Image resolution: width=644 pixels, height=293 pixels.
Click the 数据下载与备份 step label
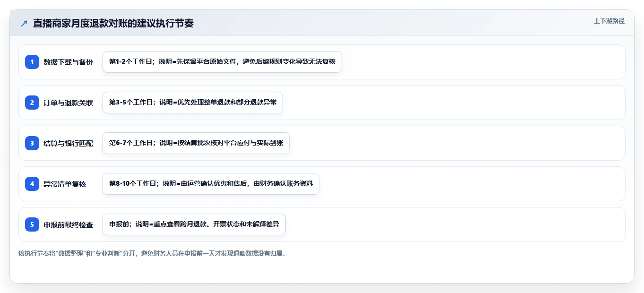pyautogui.click(x=69, y=62)
